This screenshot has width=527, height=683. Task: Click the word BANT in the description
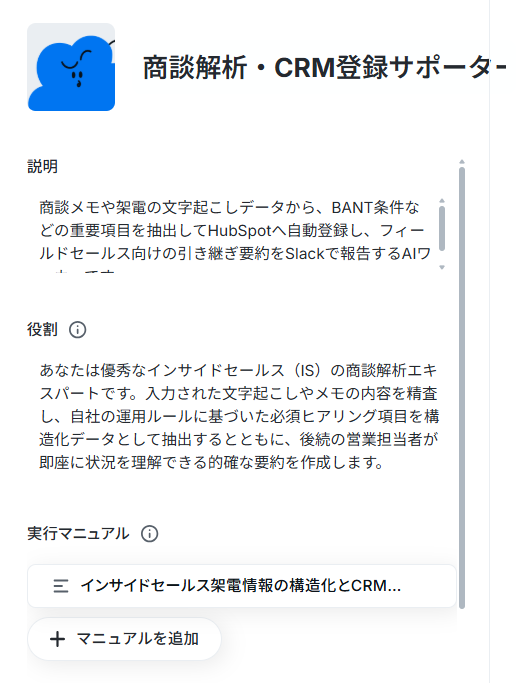352,208
